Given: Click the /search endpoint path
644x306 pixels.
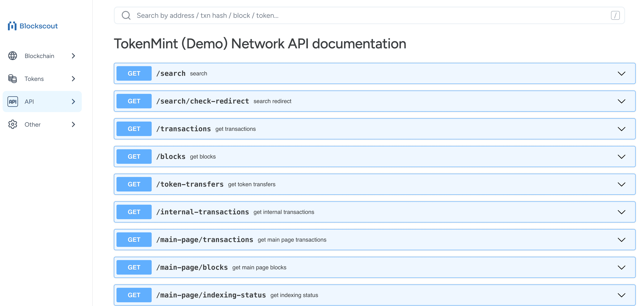Looking at the screenshot, I should (x=171, y=73).
